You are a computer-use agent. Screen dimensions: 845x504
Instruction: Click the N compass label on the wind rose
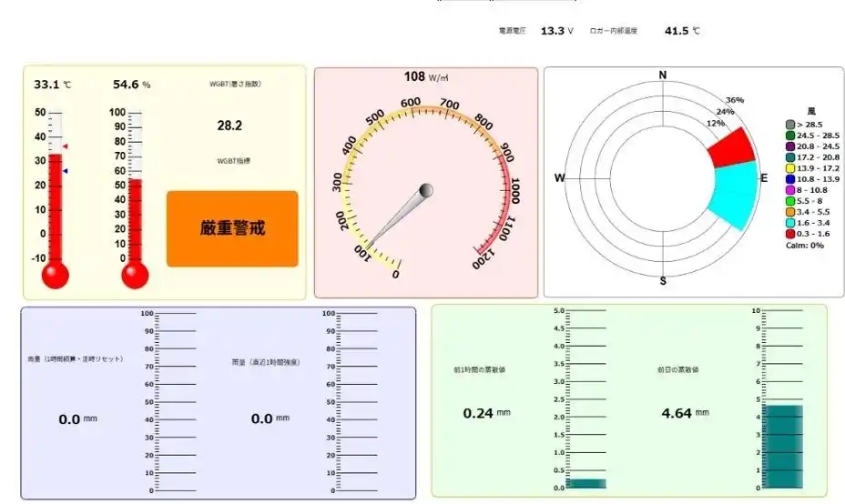pyautogui.click(x=663, y=76)
